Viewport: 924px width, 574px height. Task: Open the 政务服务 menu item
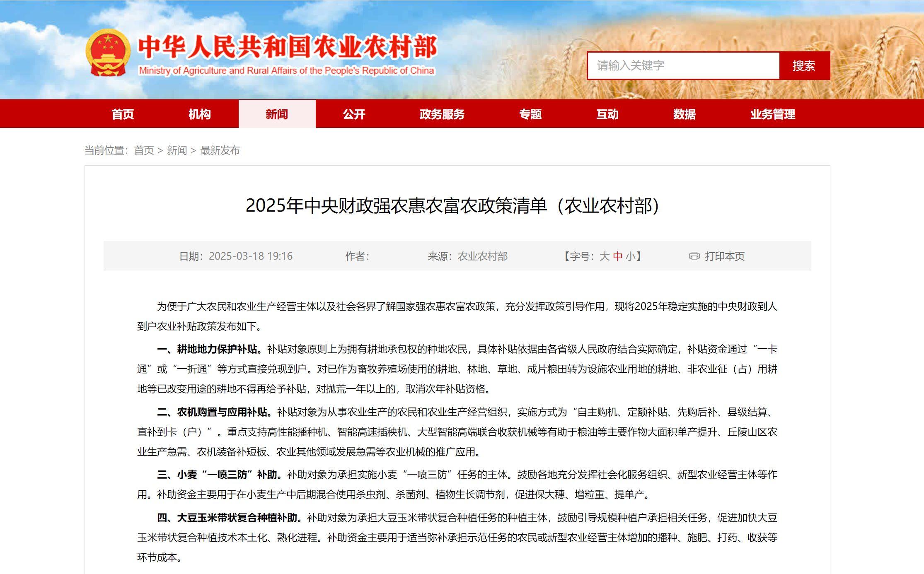442,114
